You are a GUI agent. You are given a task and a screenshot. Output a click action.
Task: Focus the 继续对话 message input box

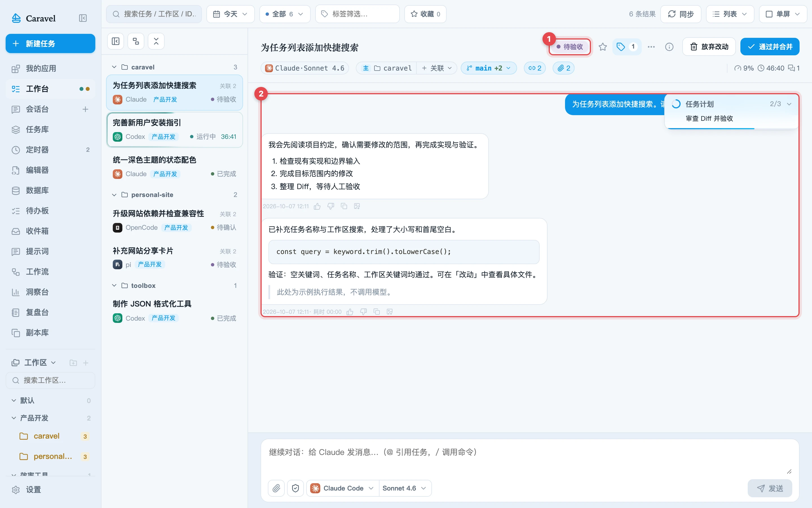click(529, 459)
